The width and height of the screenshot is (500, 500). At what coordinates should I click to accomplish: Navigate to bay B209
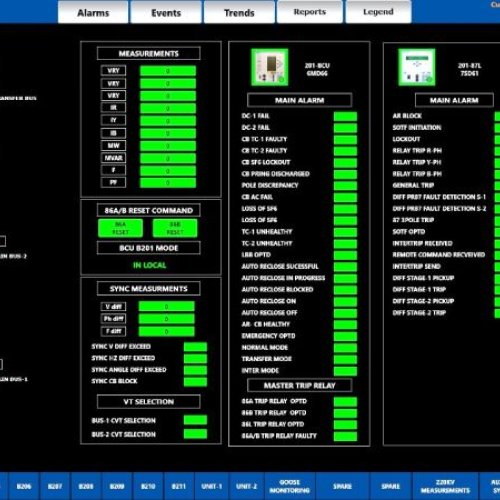click(x=117, y=486)
